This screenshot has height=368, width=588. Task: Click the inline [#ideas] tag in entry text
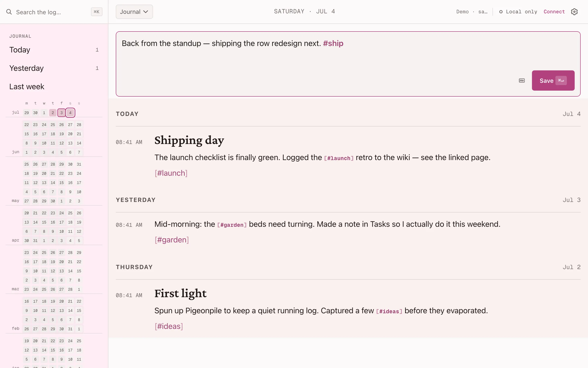[389, 311]
